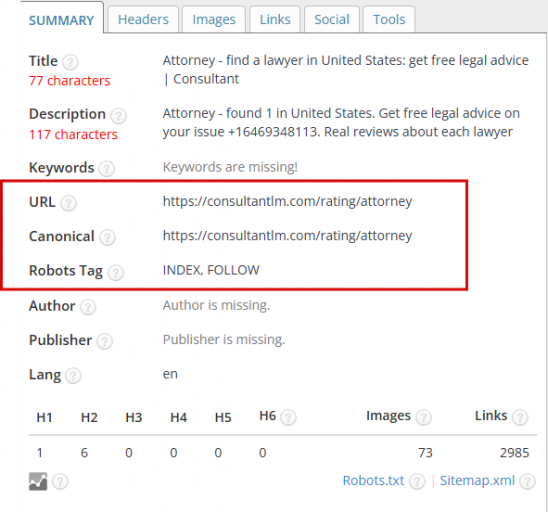Click the help icon after Sitemap.xml

pyautogui.click(x=527, y=482)
